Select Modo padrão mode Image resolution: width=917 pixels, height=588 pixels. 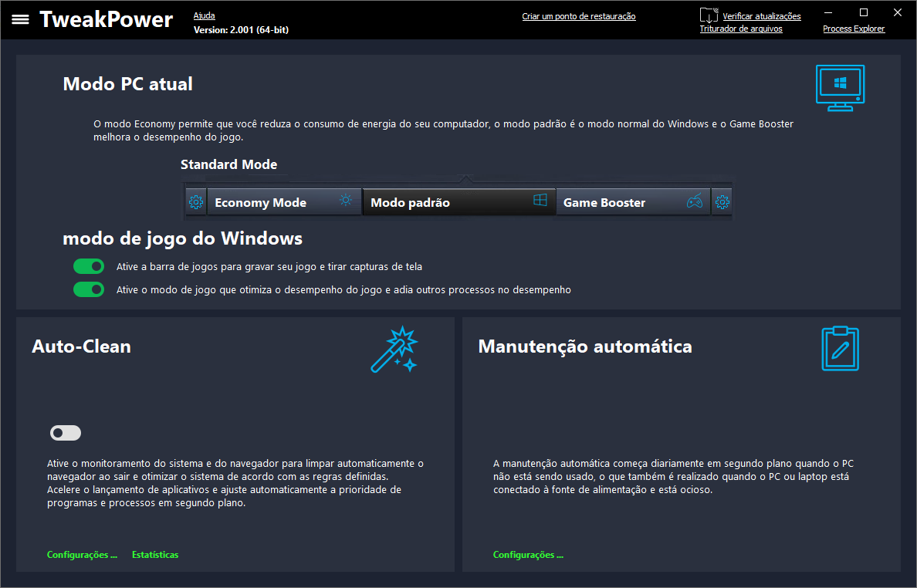(459, 202)
